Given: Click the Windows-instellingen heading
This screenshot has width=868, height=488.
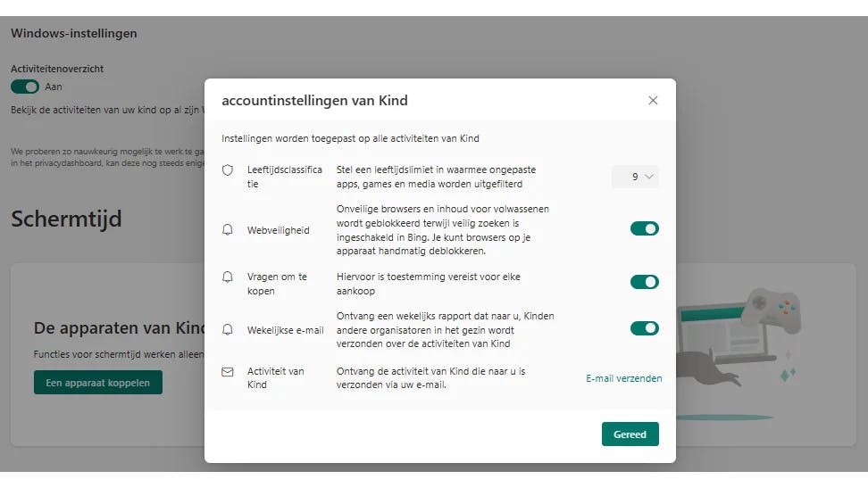Looking at the screenshot, I should (74, 33).
